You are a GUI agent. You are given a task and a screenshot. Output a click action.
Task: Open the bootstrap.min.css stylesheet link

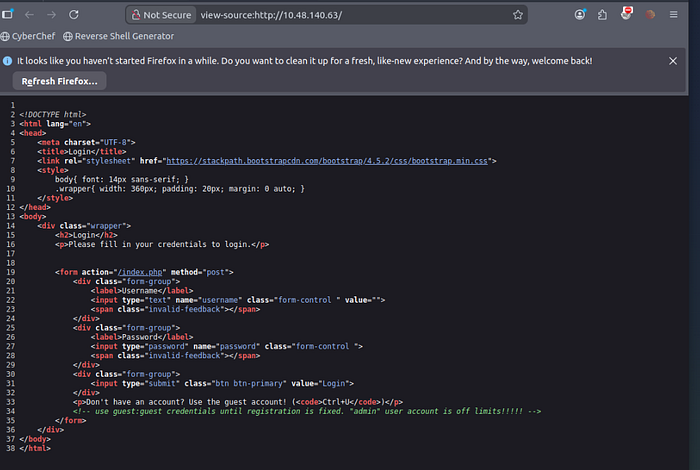tap(327, 161)
